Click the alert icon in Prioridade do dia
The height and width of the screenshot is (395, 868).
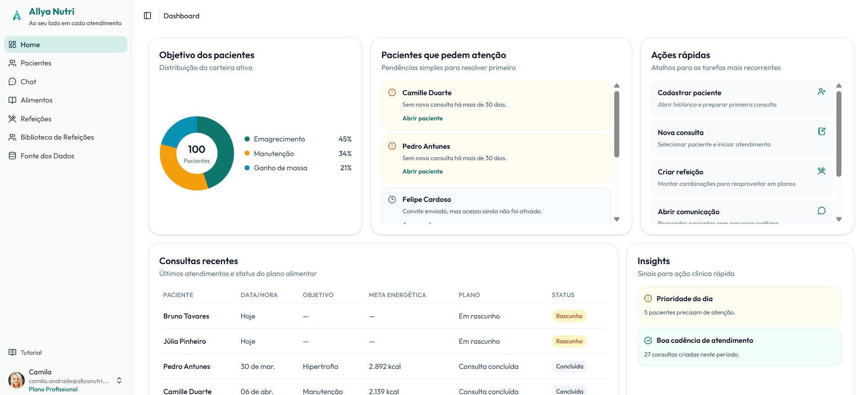pyautogui.click(x=648, y=298)
